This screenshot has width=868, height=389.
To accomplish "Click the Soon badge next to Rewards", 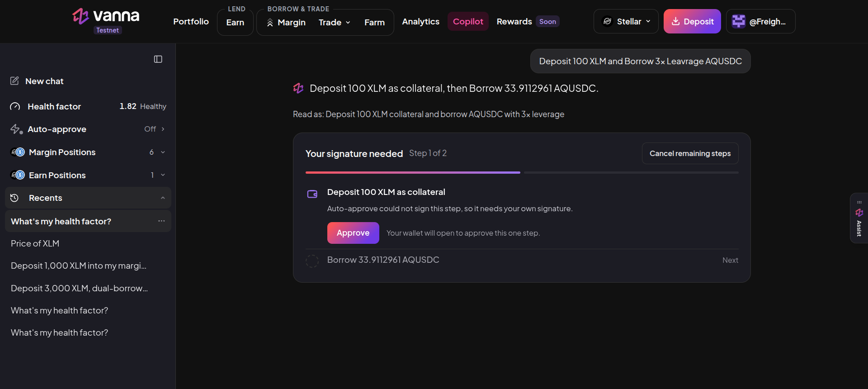I will click(547, 21).
